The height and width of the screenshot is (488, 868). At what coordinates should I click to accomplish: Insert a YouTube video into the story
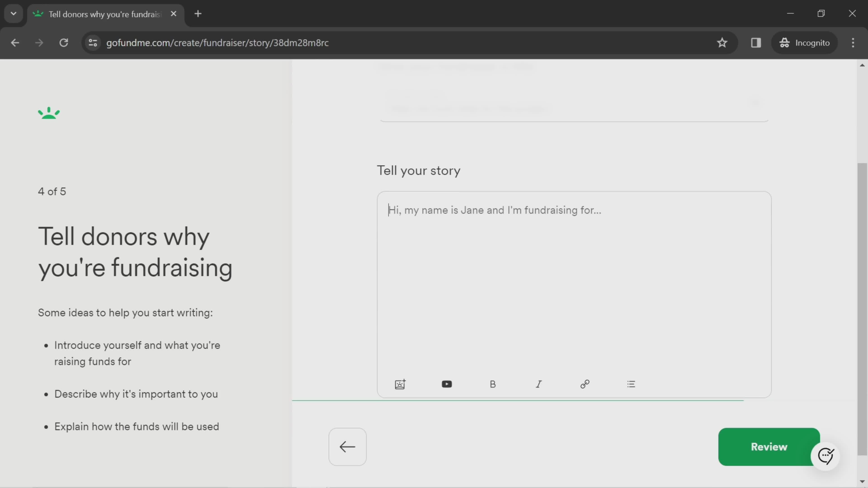pyautogui.click(x=446, y=384)
